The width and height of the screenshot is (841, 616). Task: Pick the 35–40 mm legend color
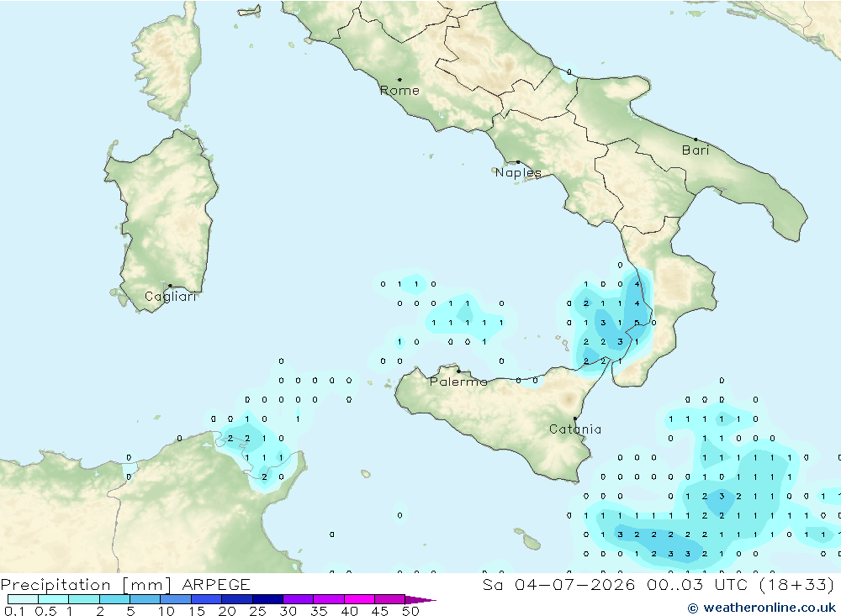(329, 599)
